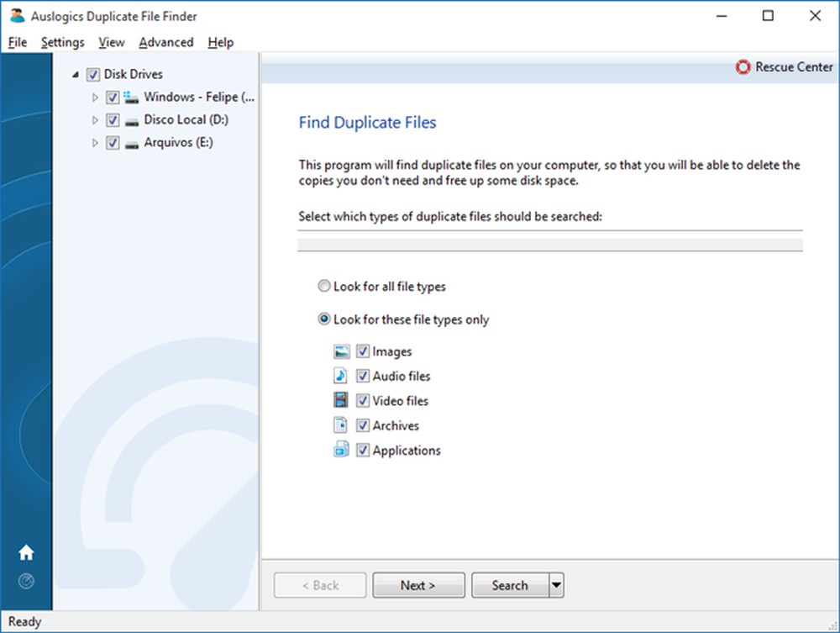Click the Home icon in the sidebar
This screenshot has height=633, width=840.
[x=26, y=552]
